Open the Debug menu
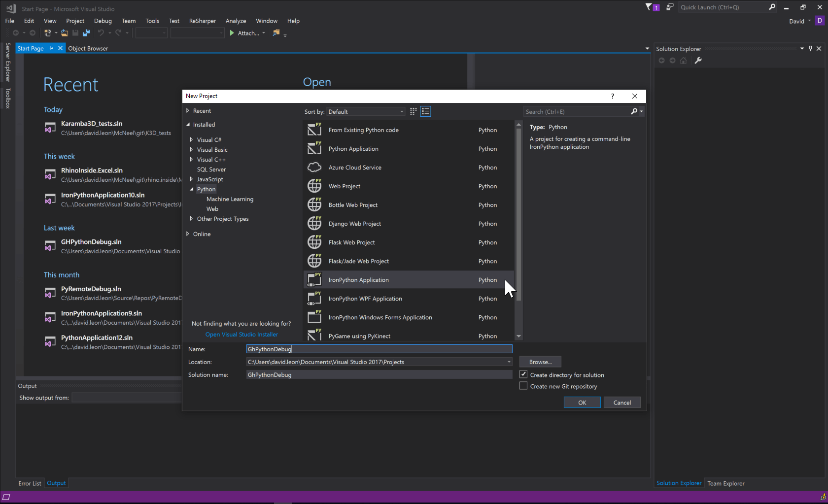Image resolution: width=828 pixels, height=504 pixels. [103, 21]
